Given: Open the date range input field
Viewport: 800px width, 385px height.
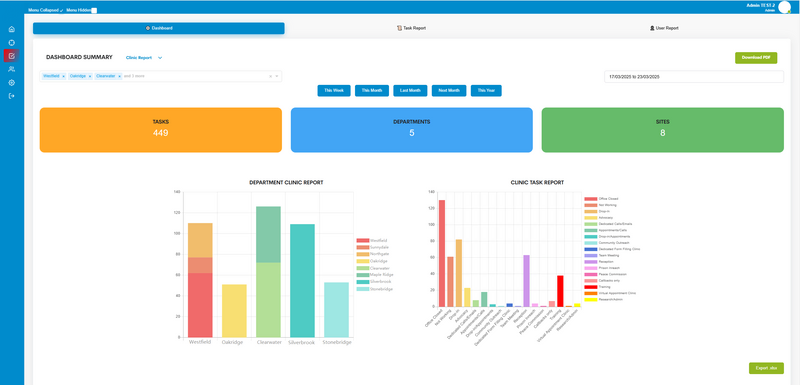Looking at the screenshot, I should coord(694,76).
